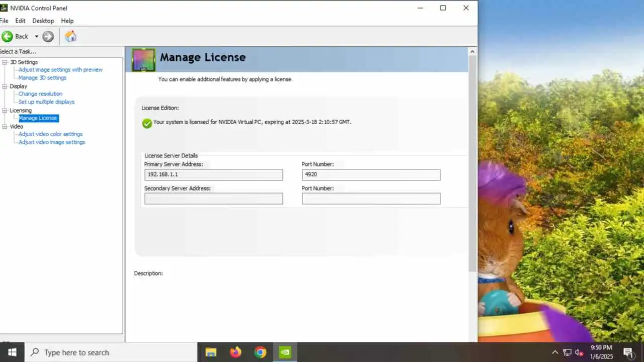644x362 pixels.
Task: Click the Primary Server Address field
Action: click(x=213, y=174)
